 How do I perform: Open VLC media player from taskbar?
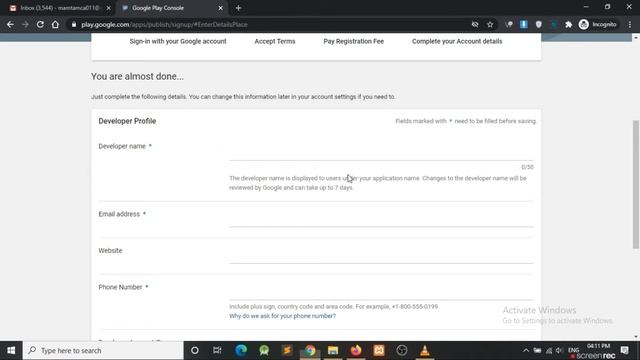[425, 350]
